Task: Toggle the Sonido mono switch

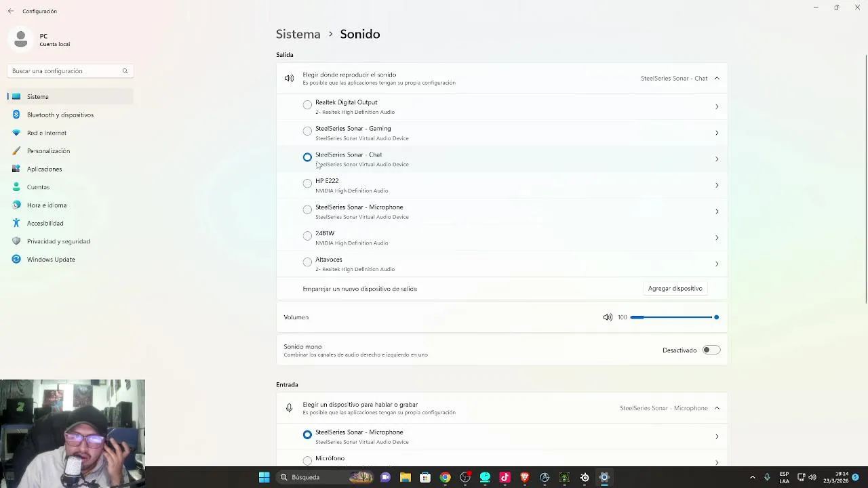Action: click(711, 350)
